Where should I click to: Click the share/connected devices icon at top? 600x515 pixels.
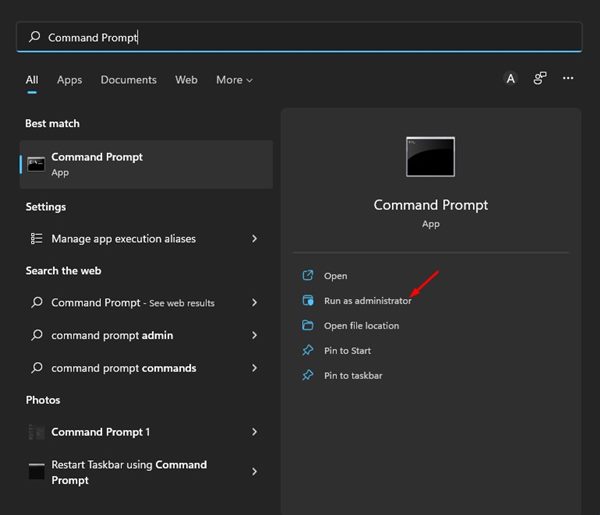[540, 79]
